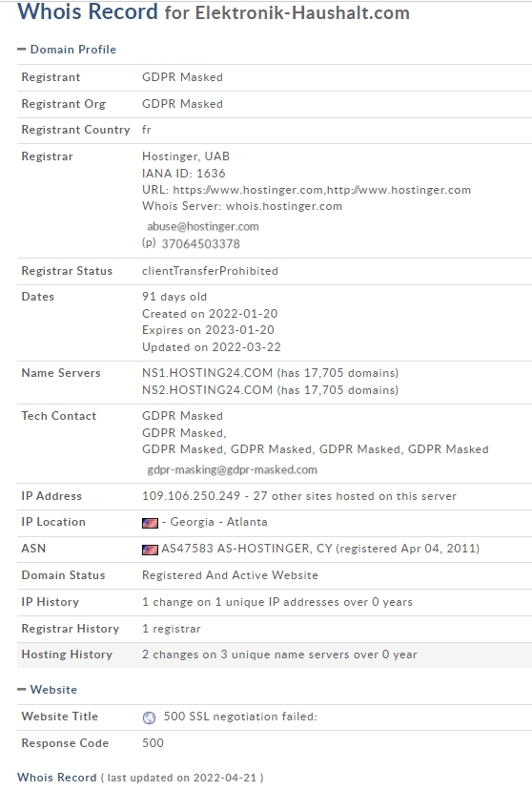Click the gdpr-masking@gdpr-masked.com email
The image size is (532, 790).
(232, 469)
